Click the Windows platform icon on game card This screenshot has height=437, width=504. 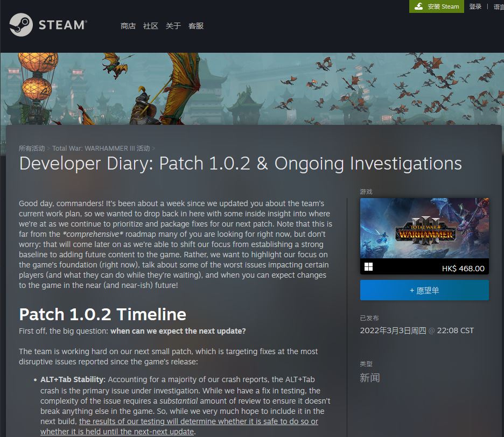[369, 267]
